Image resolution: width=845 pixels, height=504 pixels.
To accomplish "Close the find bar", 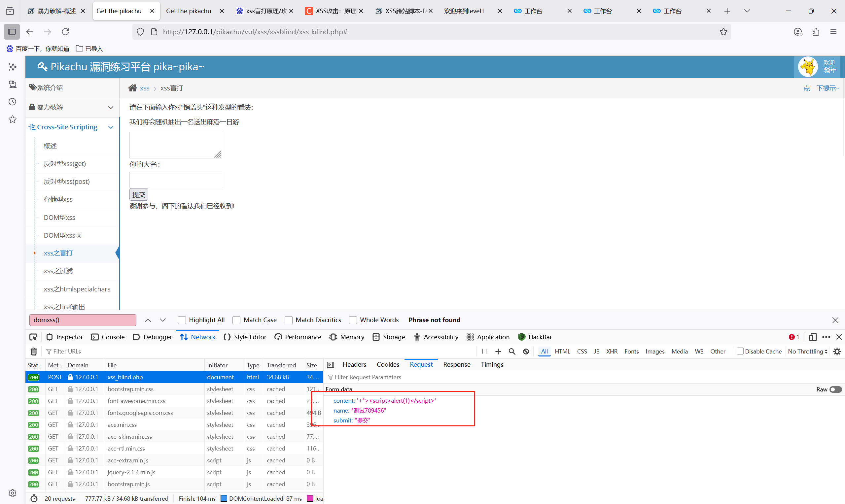I will click(x=835, y=320).
